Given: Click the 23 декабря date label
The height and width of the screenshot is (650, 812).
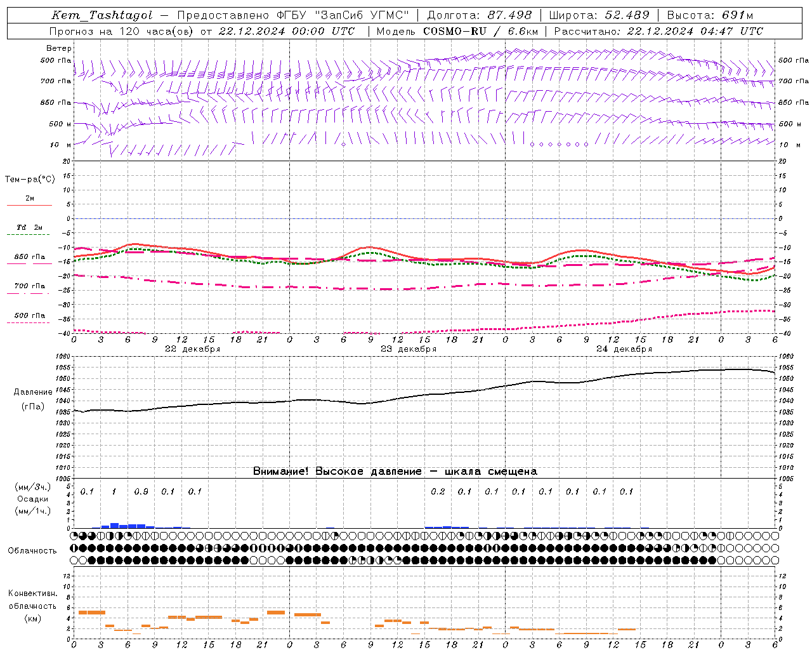Looking at the screenshot, I should coord(409,349).
